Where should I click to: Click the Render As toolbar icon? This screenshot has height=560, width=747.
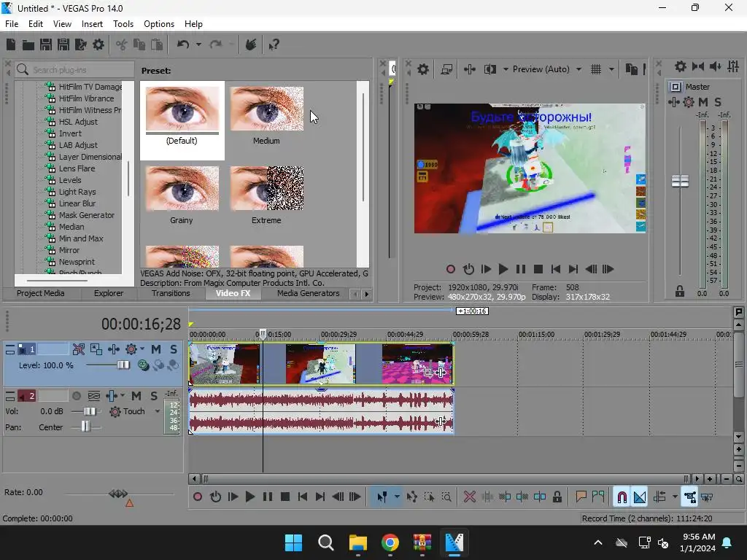point(80,44)
